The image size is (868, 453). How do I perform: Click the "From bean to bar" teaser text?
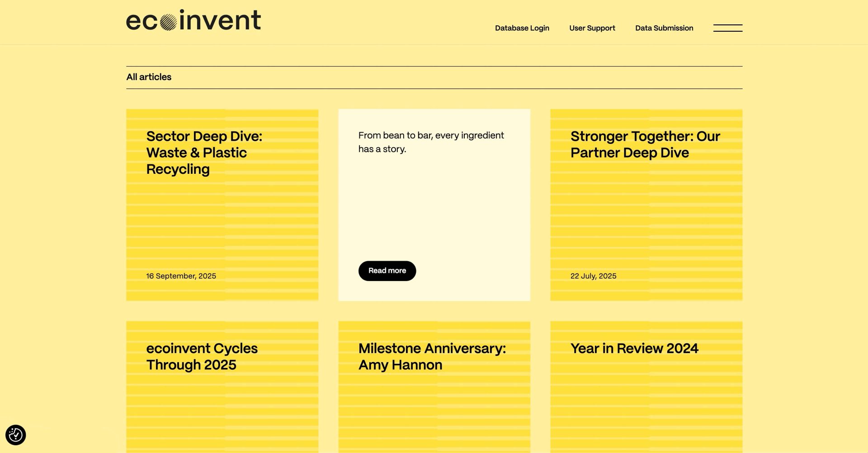(x=430, y=142)
